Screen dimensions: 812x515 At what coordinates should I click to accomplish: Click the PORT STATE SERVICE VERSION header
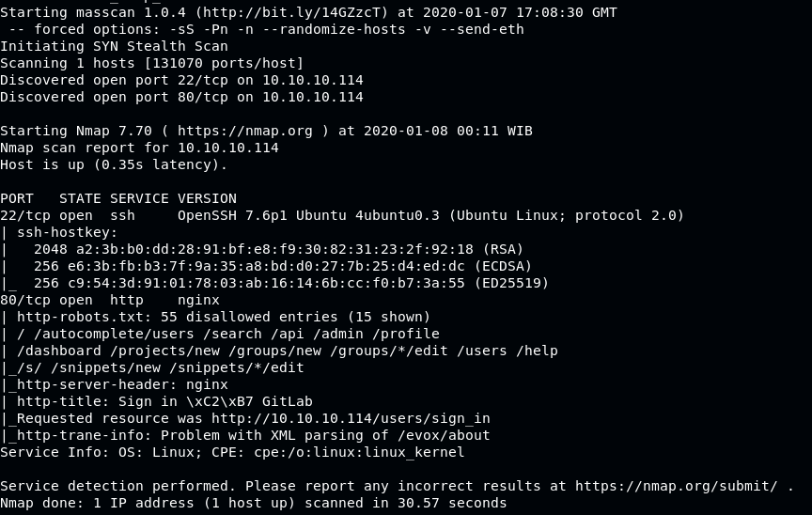pyautogui.click(x=118, y=198)
